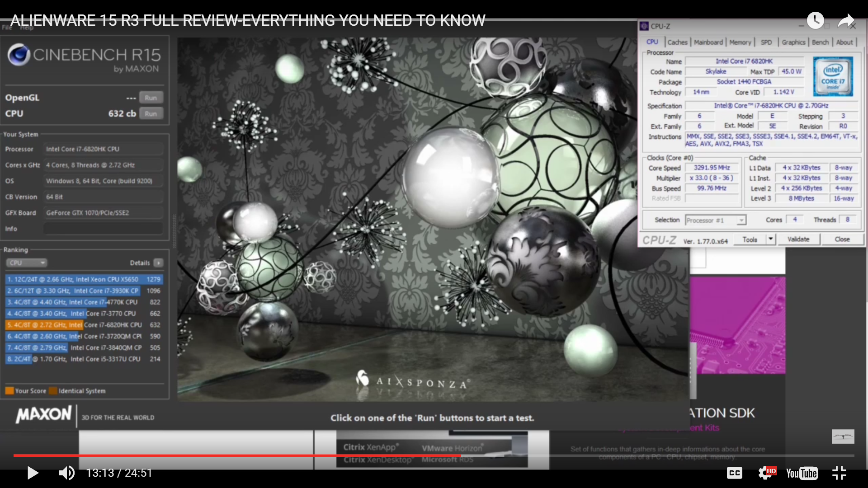Screen dimensions: 868x488
Task: Click the AIXSPONZA logo in render
Action: point(413,381)
